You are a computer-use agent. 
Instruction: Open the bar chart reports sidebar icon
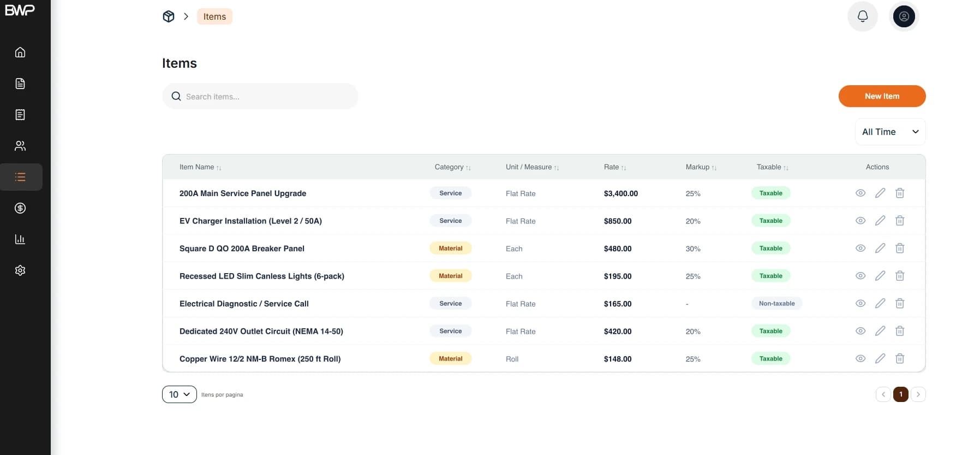pos(20,239)
